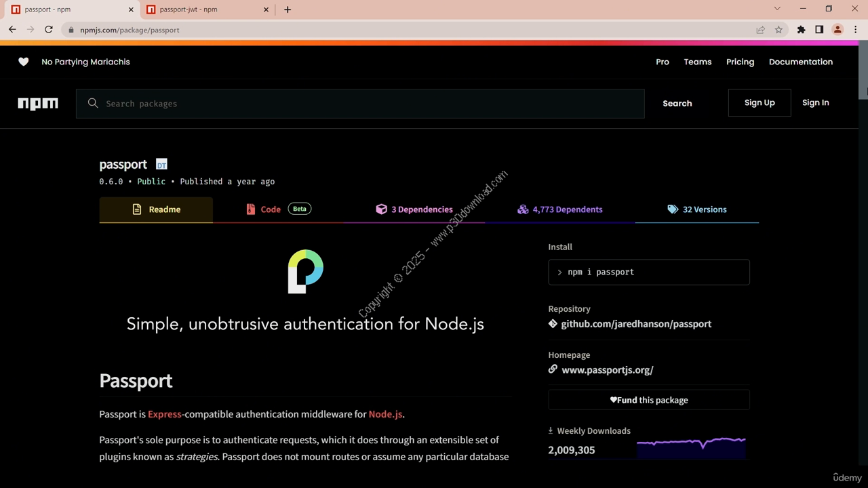The image size is (868, 488).
Task: Open github.com/jaredhanson/passport repository link
Action: [636, 324]
